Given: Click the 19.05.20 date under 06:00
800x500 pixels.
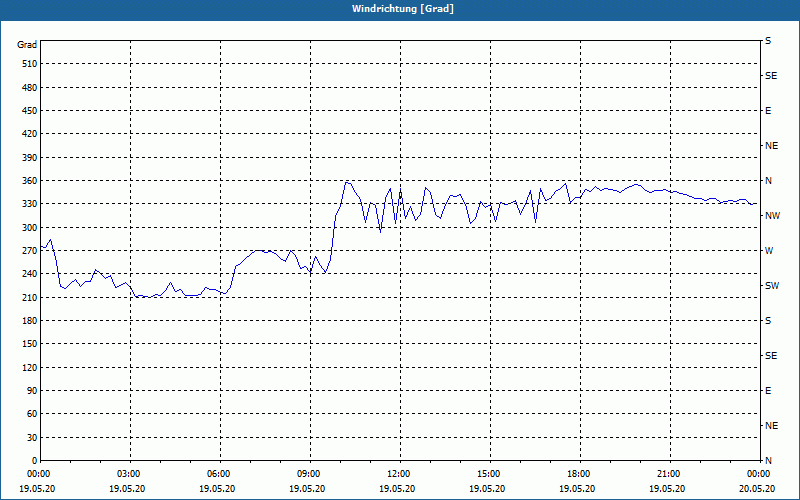Looking at the screenshot, I should click(x=217, y=488).
